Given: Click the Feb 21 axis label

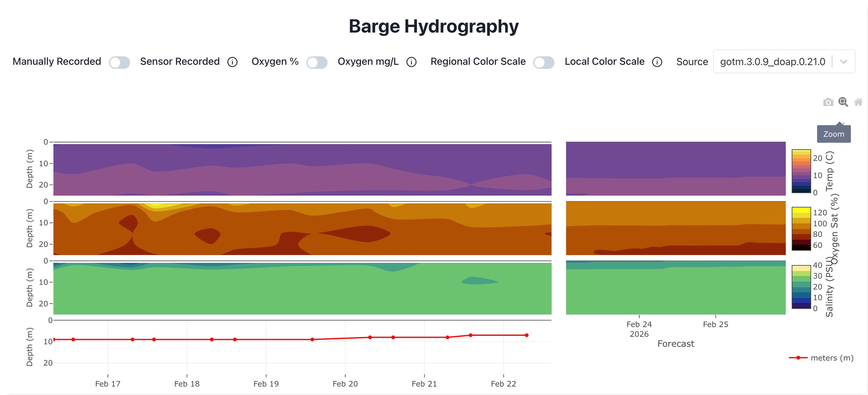Looking at the screenshot, I should coord(424,384).
